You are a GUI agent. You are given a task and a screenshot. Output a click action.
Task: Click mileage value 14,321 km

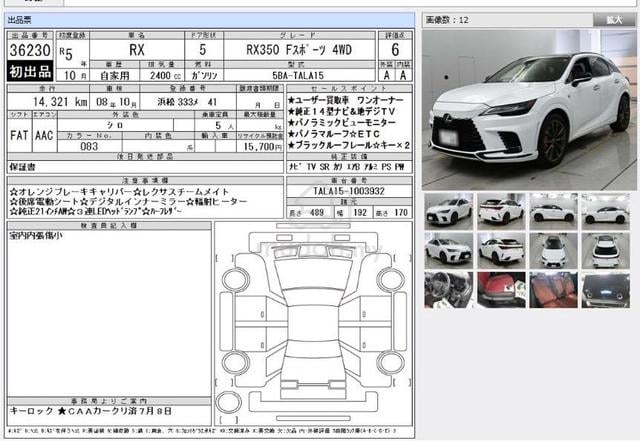pos(60,102)
